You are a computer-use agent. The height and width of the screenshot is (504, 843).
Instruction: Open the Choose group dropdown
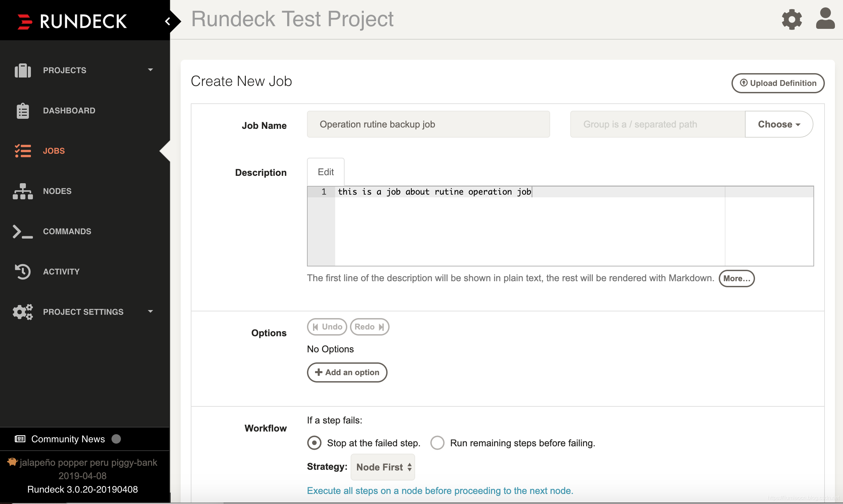(x=779, y=124)
